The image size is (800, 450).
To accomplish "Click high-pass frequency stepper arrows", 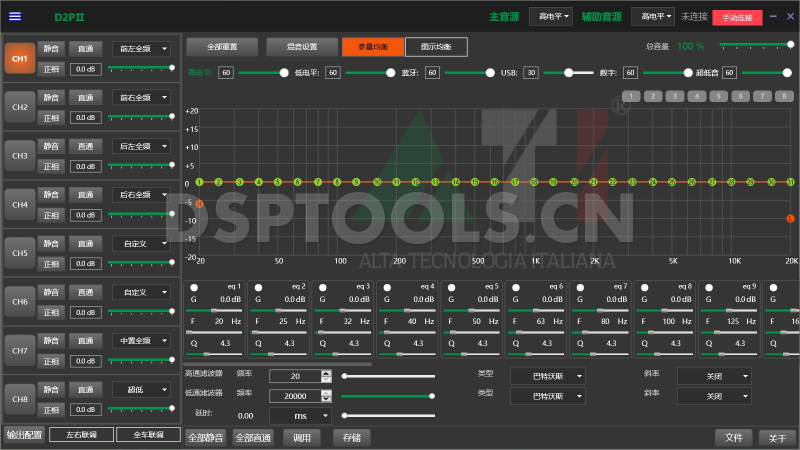I will point(327,376).
